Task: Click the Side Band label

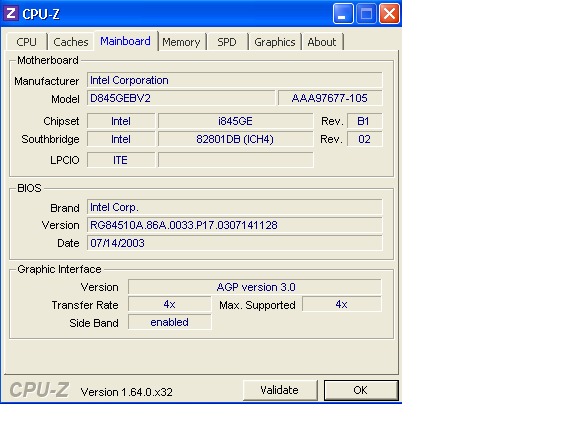Action: pyautogui.click(x=94, y=323)
